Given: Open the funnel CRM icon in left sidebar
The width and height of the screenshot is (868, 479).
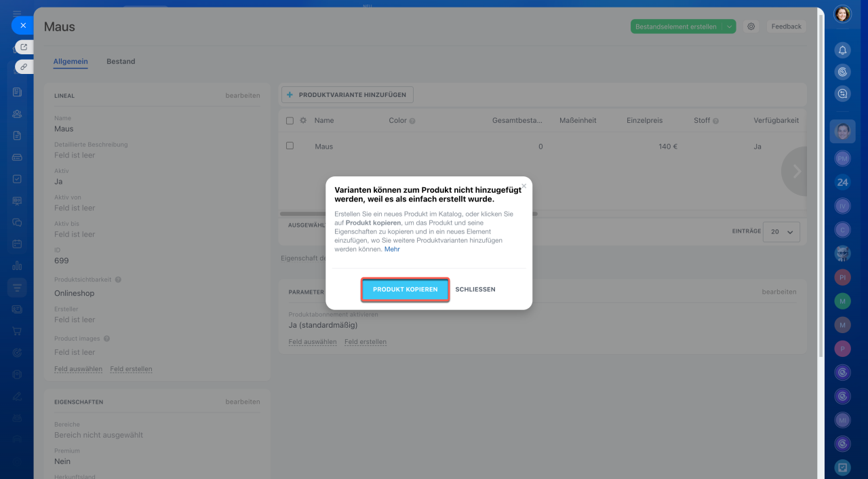Looking at the screenshot, I should pos(17,288).
